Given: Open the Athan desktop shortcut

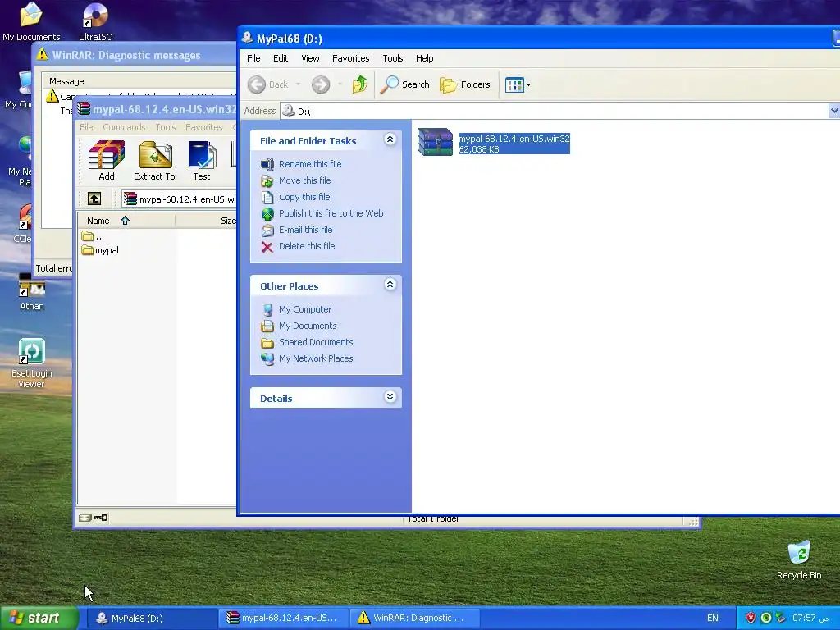Looking at the screenshot, I should coord(32,292).
